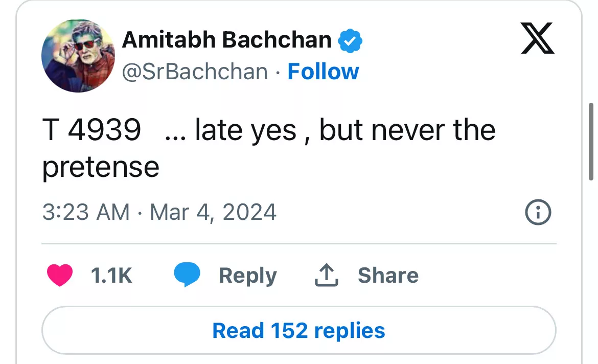Click the word "pretense" in the tweet

pyautogui.click(x=101, y=167)
